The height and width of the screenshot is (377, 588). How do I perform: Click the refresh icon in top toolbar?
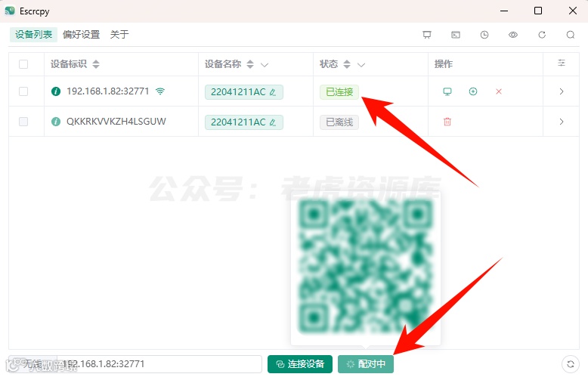542,35
